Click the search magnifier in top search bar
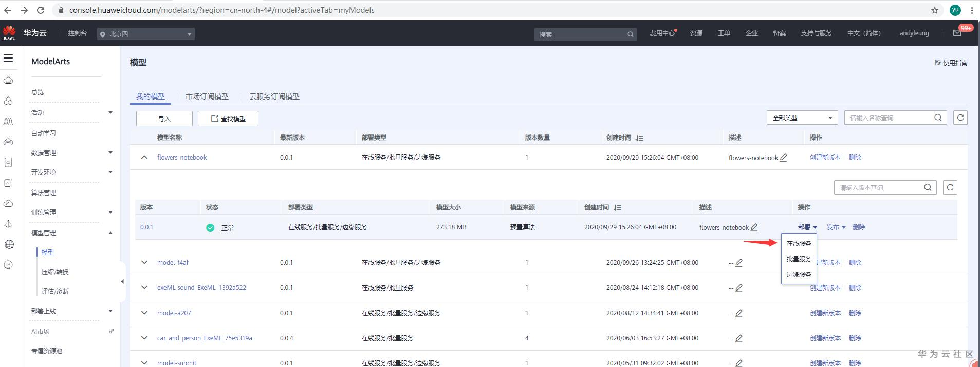 [631, 34]
